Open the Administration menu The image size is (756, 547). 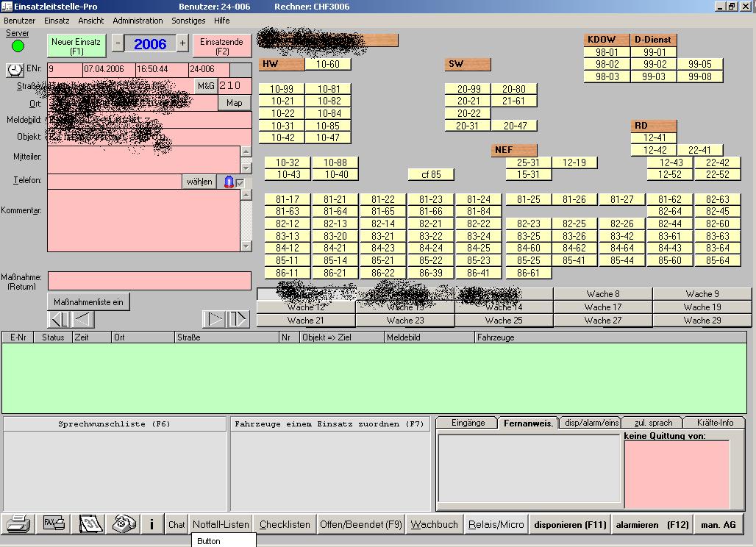click(x=138, y=21)
